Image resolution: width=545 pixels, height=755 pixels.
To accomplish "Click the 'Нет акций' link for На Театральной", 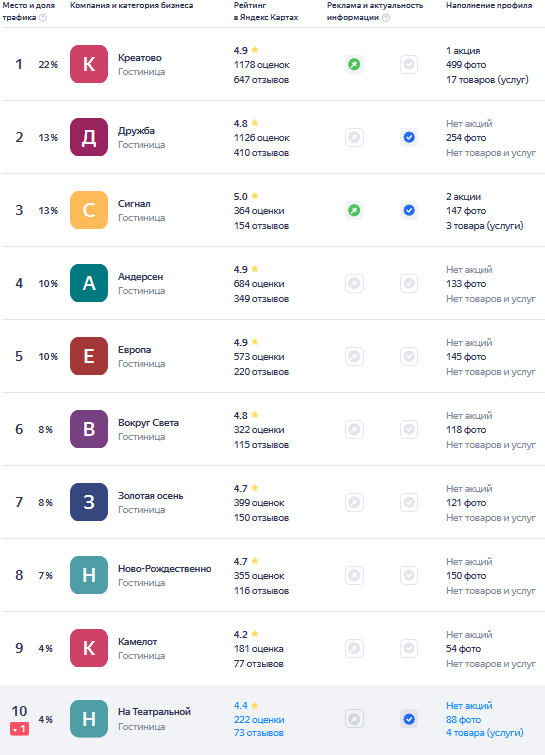I will (469, 705).
